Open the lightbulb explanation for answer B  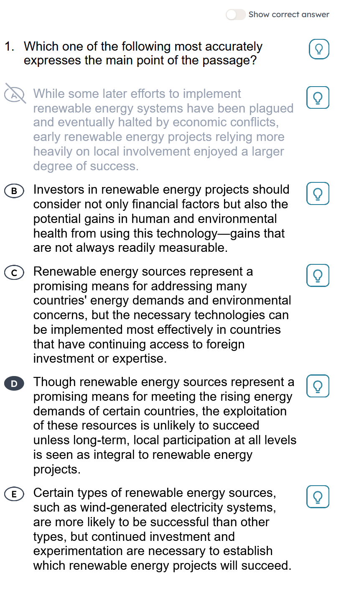point(318,194)
